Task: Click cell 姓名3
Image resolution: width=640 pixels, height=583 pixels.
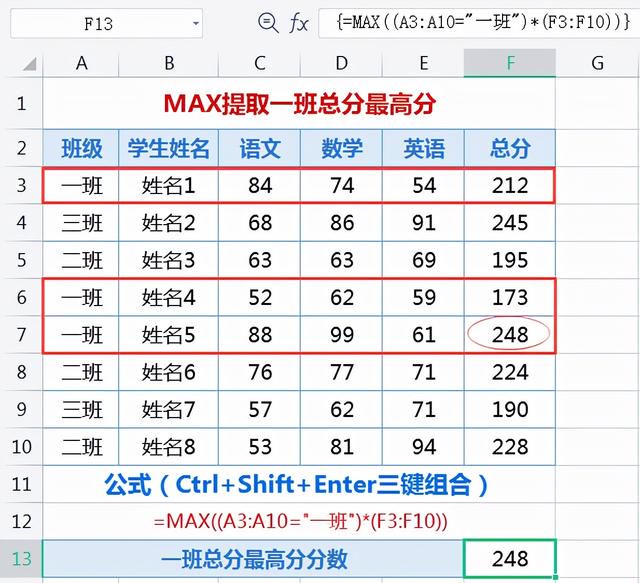Action: [x=169, y=260]
